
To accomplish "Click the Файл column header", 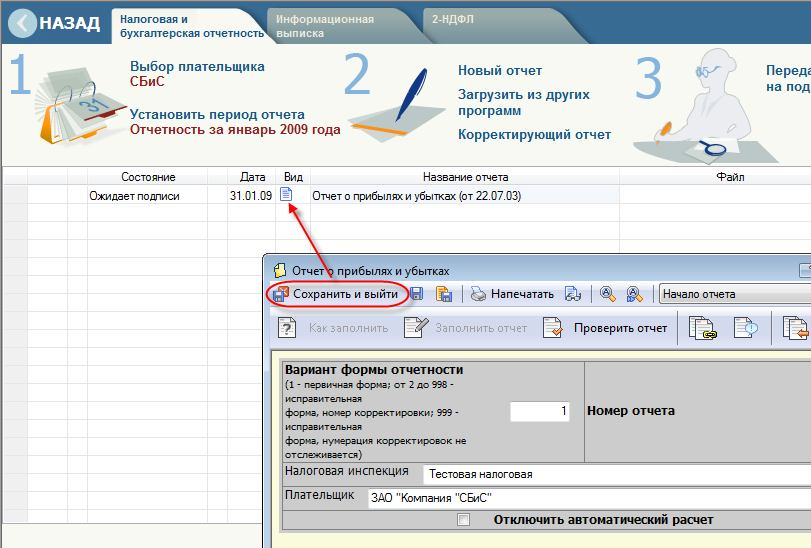I will point(730,177).
